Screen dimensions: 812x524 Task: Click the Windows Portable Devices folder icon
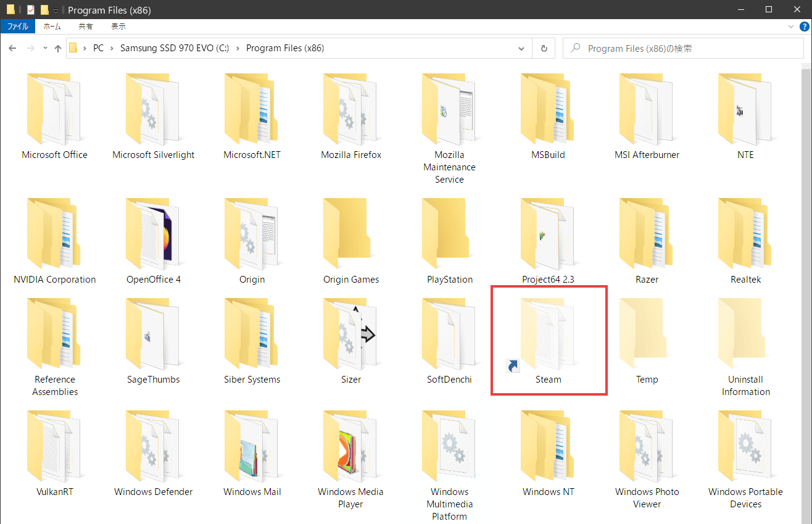click(x=745, y=446)
